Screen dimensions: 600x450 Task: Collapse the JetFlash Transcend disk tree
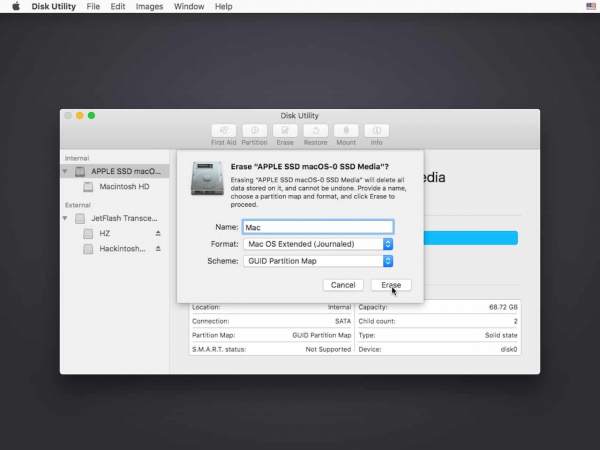pos(66,218)
